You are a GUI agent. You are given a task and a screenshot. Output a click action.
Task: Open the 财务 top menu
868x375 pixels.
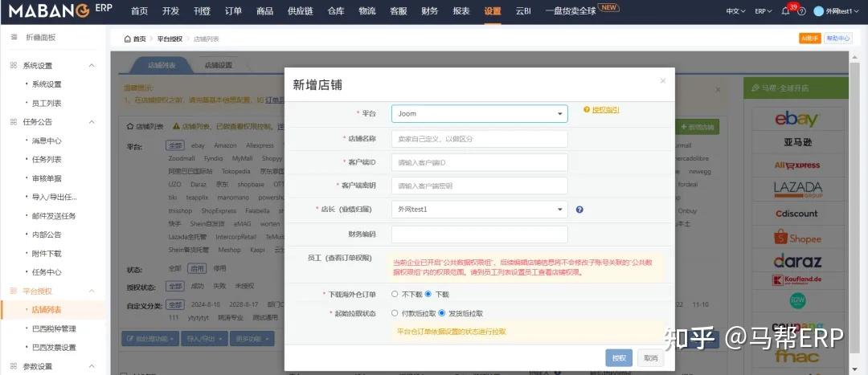429,11
